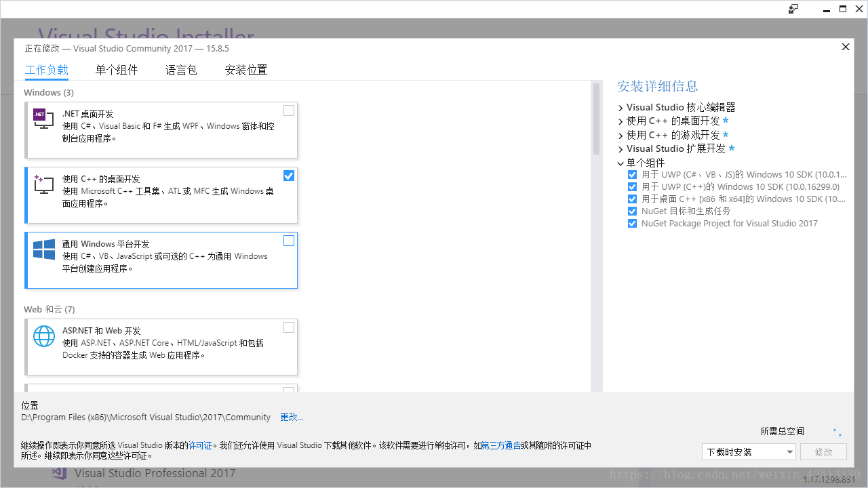This screenshot has height=488, width=868.
Task: Expand Visual Studio 核心编辑器 details
Action: [620, 108]
